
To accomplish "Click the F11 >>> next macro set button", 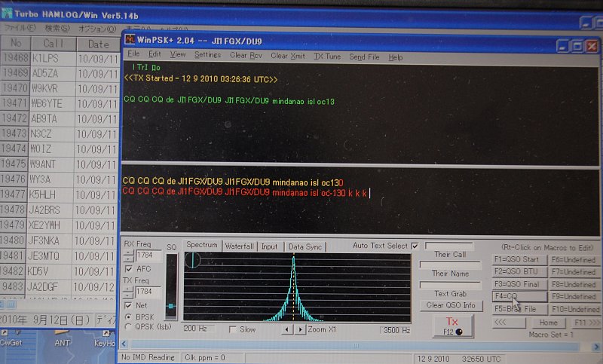I will tap(586, 323).
